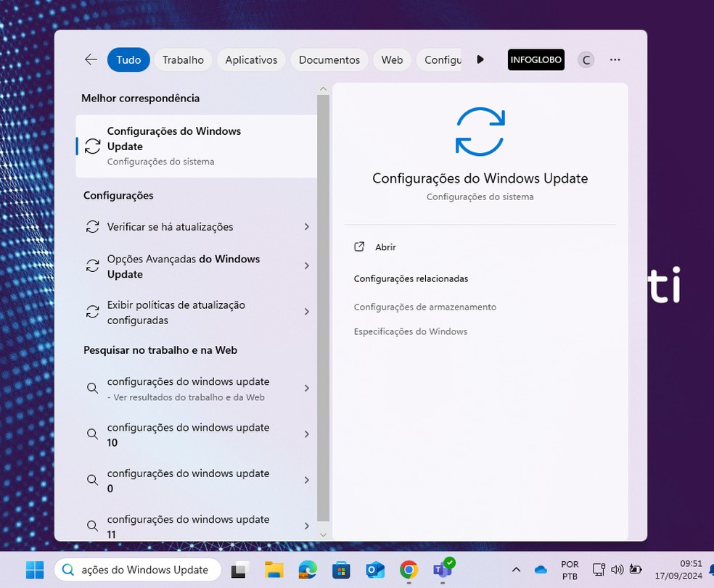Filter results by Web tab
The width and height of the screenshot is (714, 588).
tap(392, 59)
